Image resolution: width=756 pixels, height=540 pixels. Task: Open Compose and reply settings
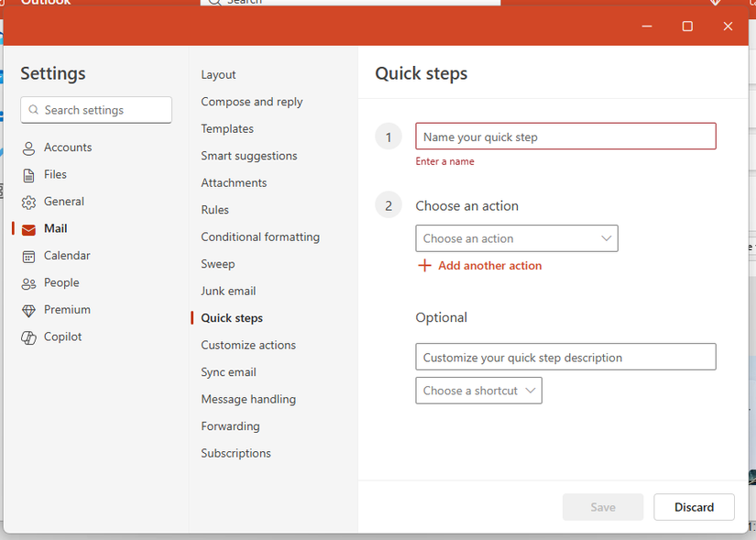tap(252, 102)
